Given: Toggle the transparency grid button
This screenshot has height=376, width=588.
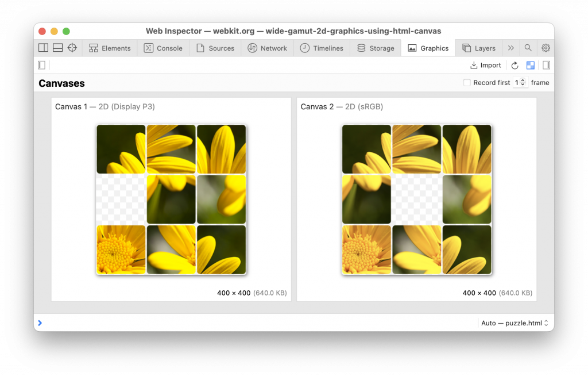Looking at the screenshot, I should 530,66.
